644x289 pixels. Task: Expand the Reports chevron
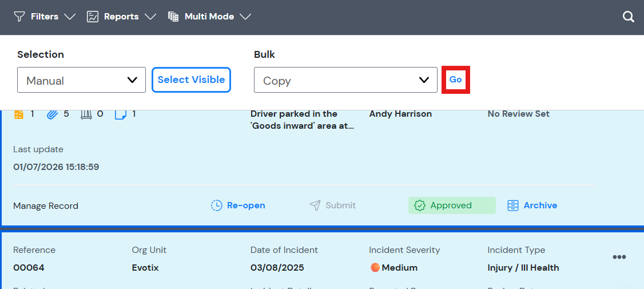click(150, 17)
